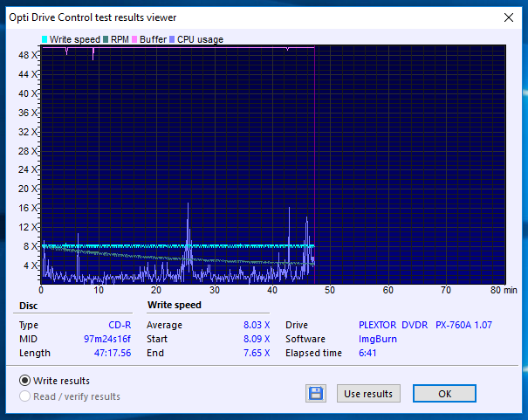Viewport: 528px width, 420px height.
Task: Click the CPU usage legend label
Action: pos(201,39)
